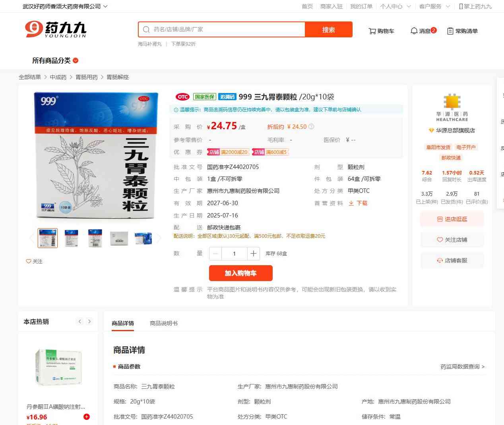The width and height of the screenshot is (504, 425).
Task: Toggle the heart favorite under product image
Action: (29, 261)
